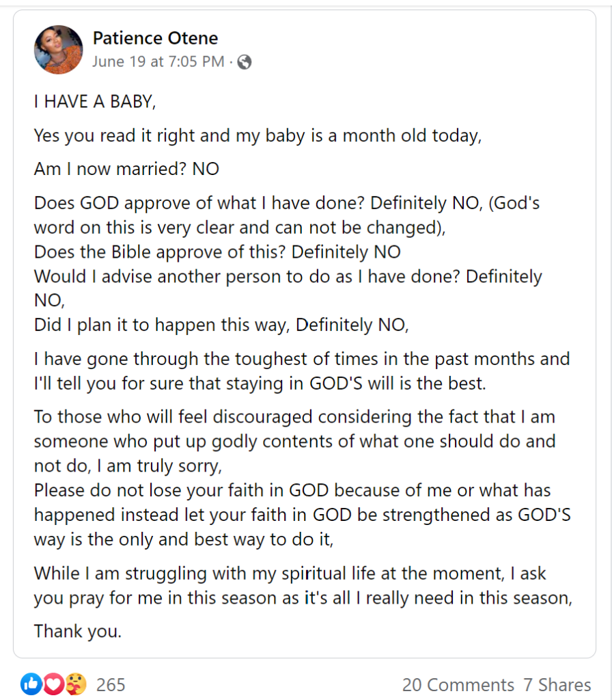View who reacted via the 265 count

click(111, 684)
